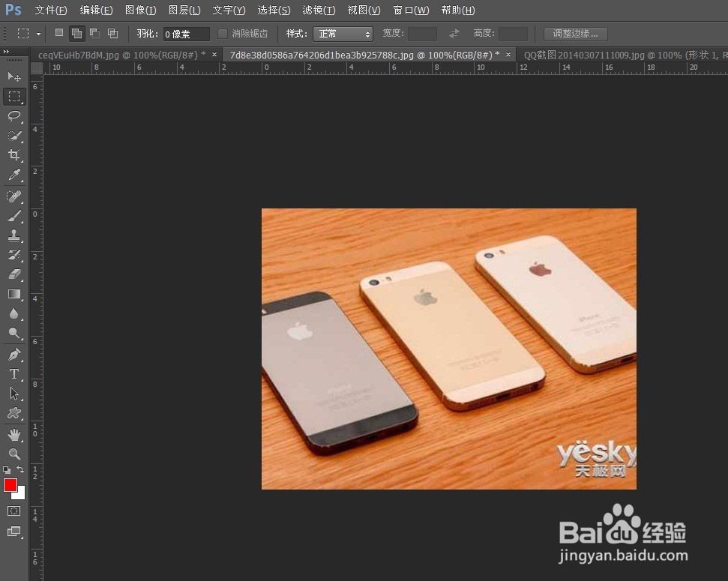The height and width of the screenshot is (581, 728).
Task: Click the ruler origin corner box
Action: pos(37,68)
